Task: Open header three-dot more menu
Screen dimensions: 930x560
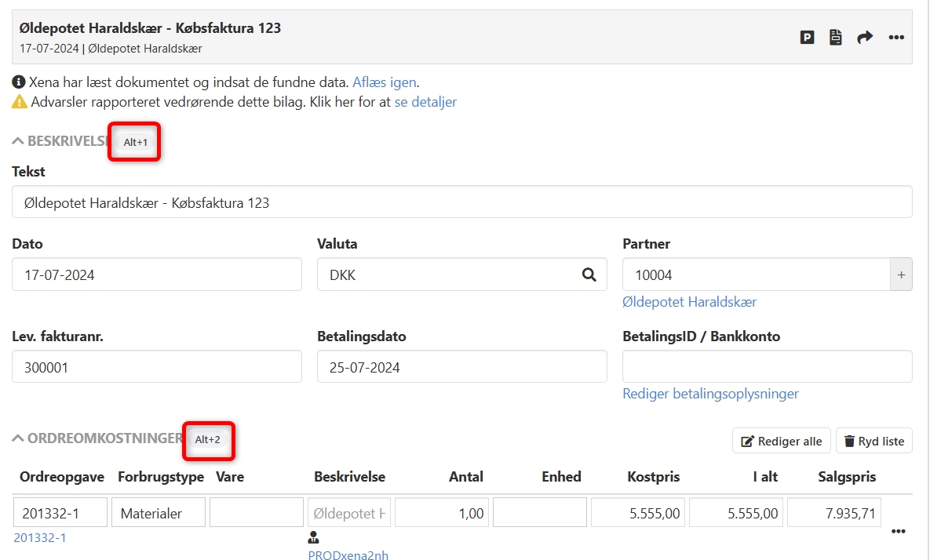Action: (x=896, y=37)
